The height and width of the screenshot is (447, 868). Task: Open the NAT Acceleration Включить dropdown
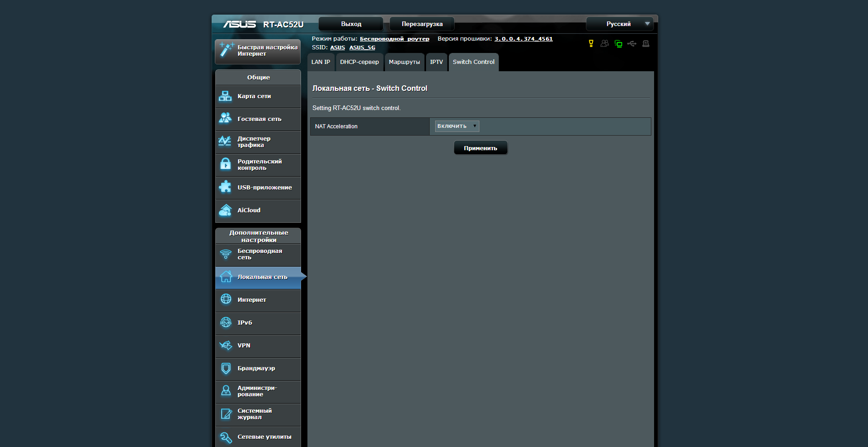[x=457, y=126]
